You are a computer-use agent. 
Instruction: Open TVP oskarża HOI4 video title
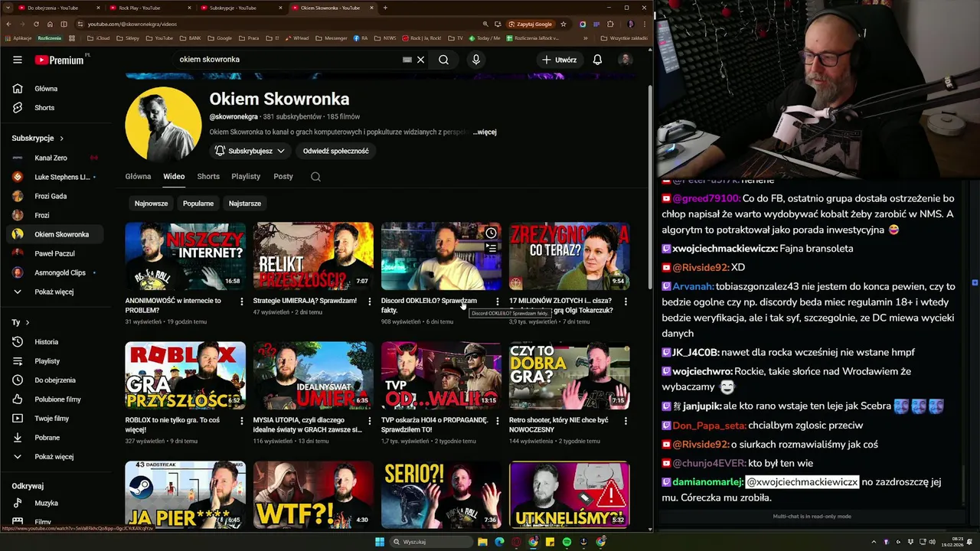(x=434, y=425)
